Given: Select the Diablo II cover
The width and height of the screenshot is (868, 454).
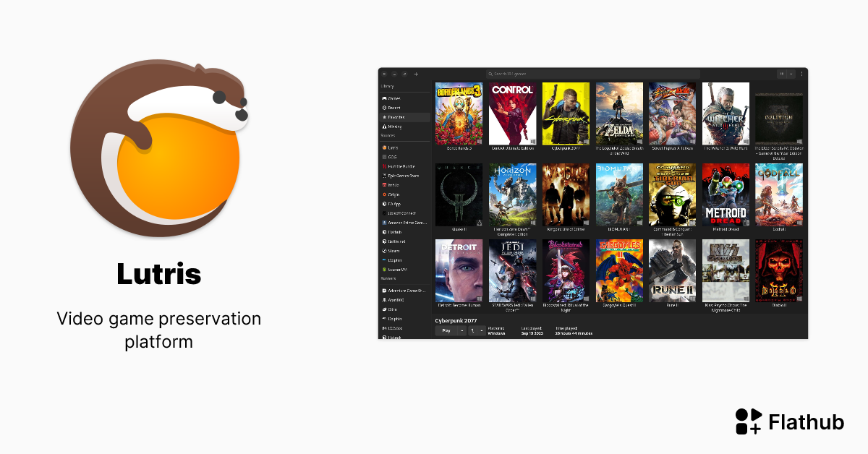Looking at the screenshot, I should (779, 271).
